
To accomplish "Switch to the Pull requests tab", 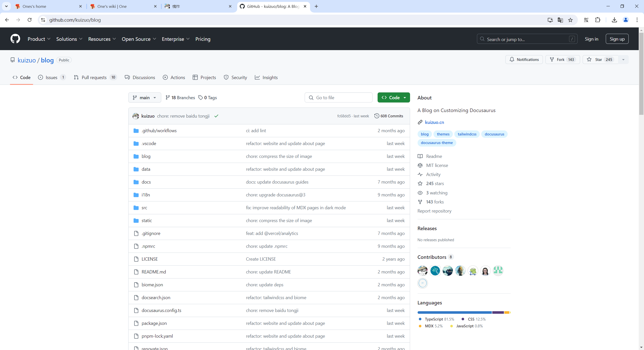I will coord(95,77).
